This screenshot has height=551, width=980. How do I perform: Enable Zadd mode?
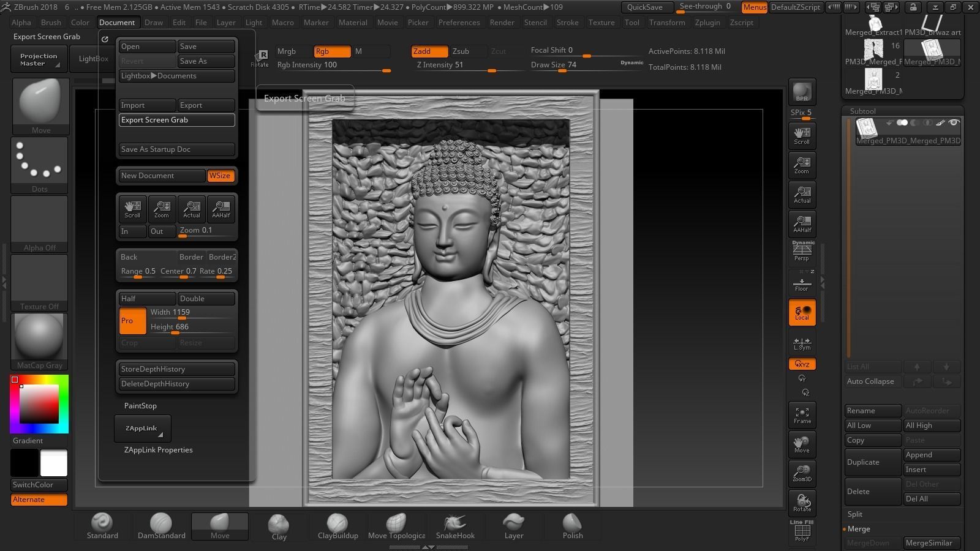point(429,51)
